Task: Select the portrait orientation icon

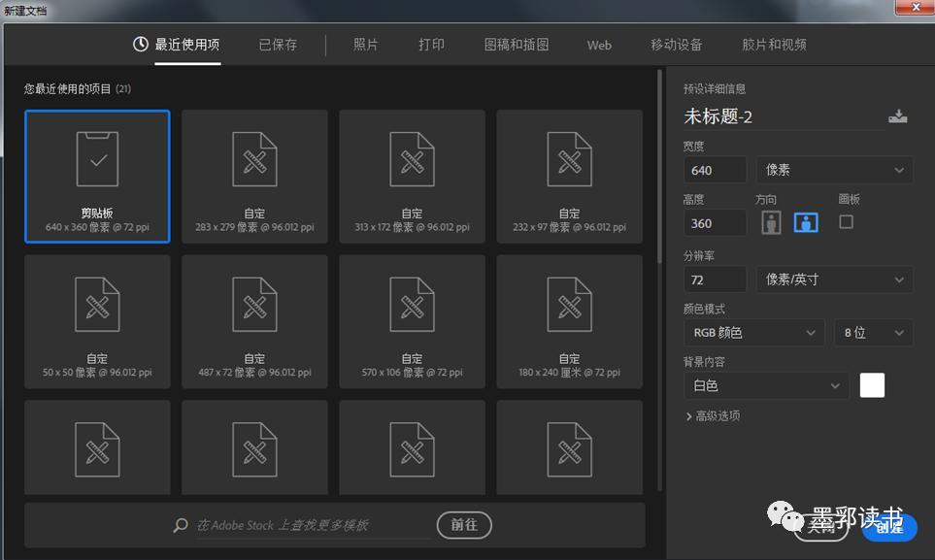Action: 770,221
